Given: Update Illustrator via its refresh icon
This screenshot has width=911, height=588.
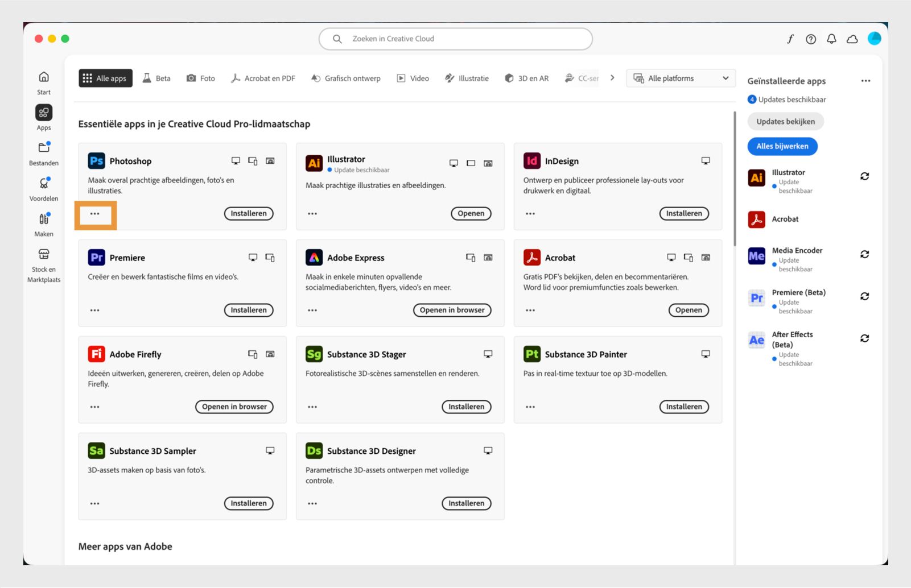Looking at the screenshot, I should pyautogui.click(x=864, y=176).
